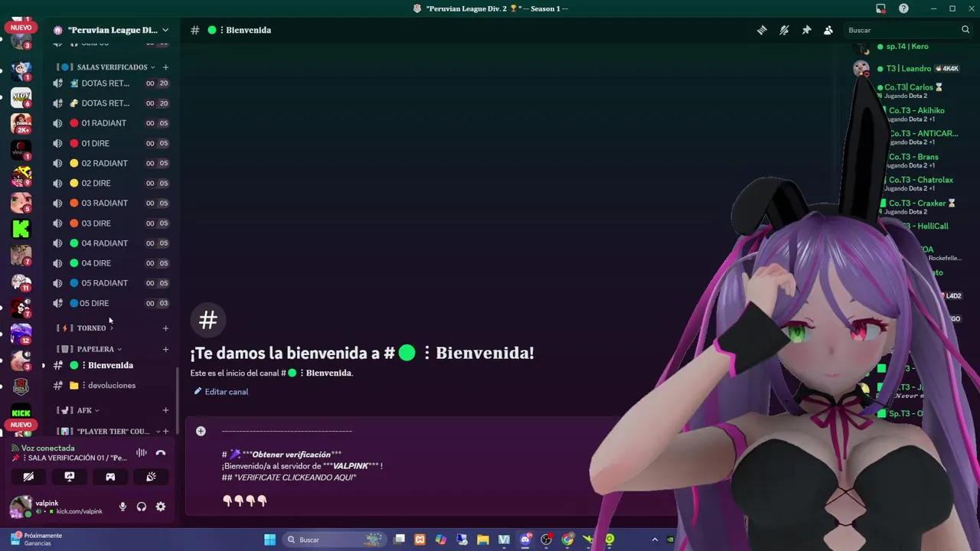This screenshot has width=980, height=551.
Task: Click the search magnifier icon
Action: 965,30
